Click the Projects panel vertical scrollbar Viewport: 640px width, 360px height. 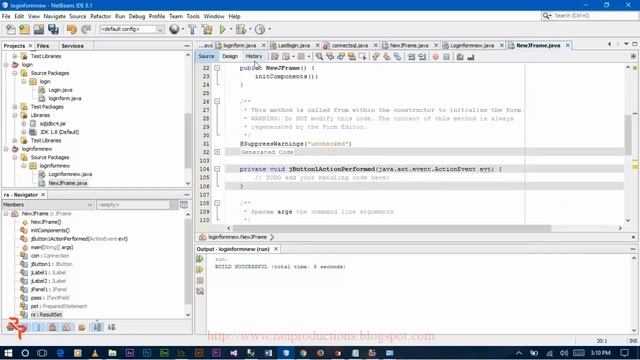point(188,141)
